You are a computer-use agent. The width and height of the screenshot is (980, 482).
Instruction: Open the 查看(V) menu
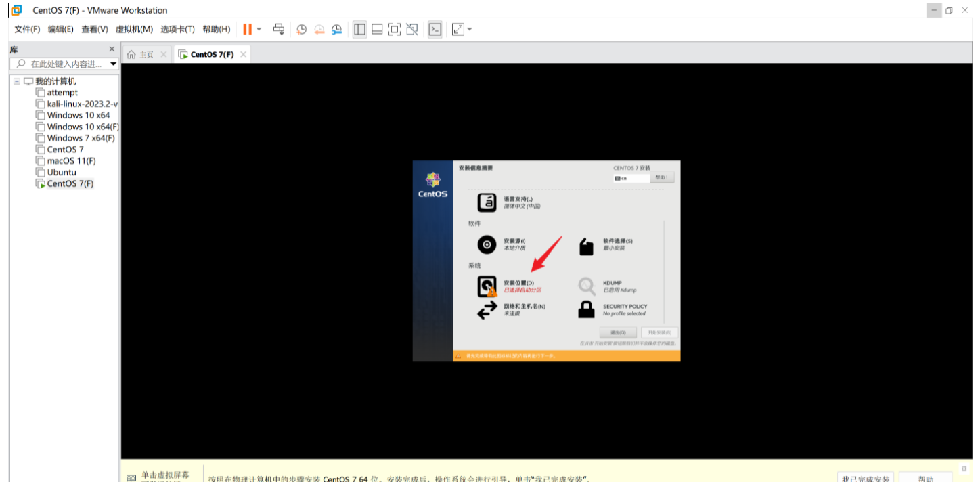95,29
